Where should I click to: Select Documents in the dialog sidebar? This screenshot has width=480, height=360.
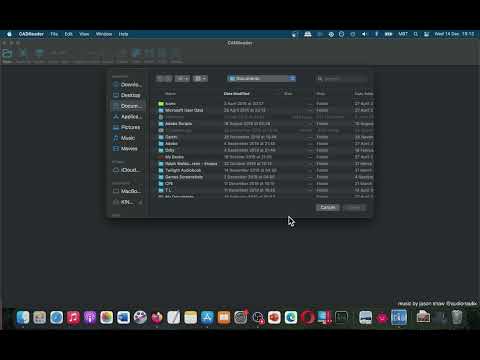pos(128,106)
